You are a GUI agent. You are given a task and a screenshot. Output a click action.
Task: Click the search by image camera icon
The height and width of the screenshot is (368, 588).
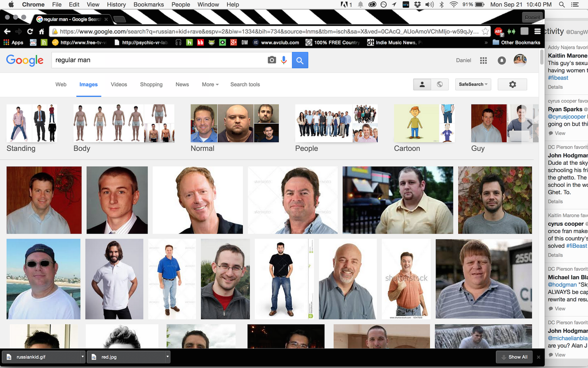click(271, 60)
